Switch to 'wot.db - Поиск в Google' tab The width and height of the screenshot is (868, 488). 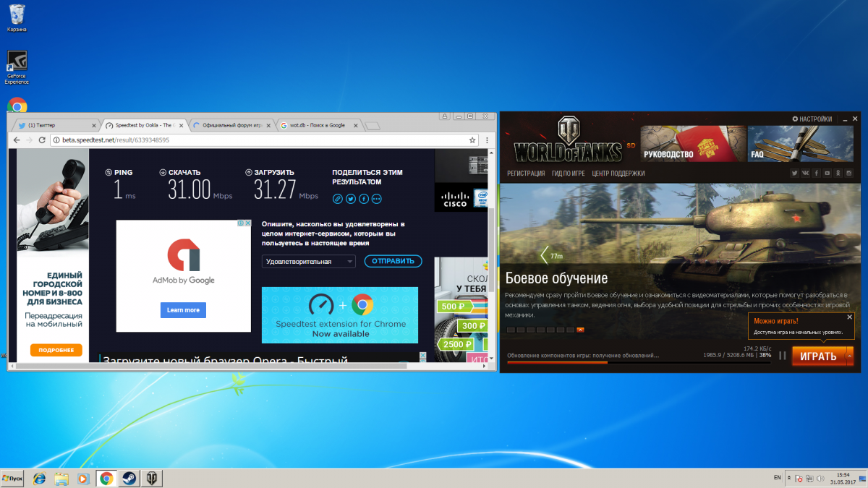tap(319, 125)
